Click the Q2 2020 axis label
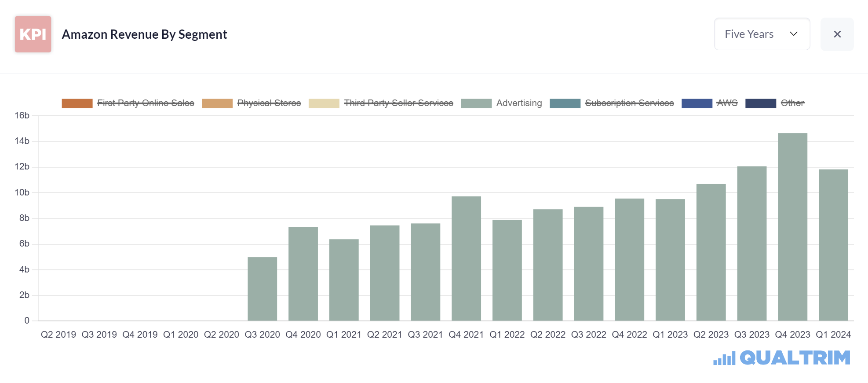Image resolution: width=868 pixels, height=383 pixels. coord(222,335)
